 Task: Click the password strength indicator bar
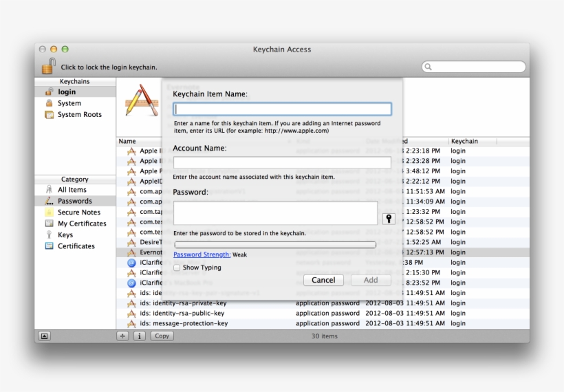coord(275,244)
